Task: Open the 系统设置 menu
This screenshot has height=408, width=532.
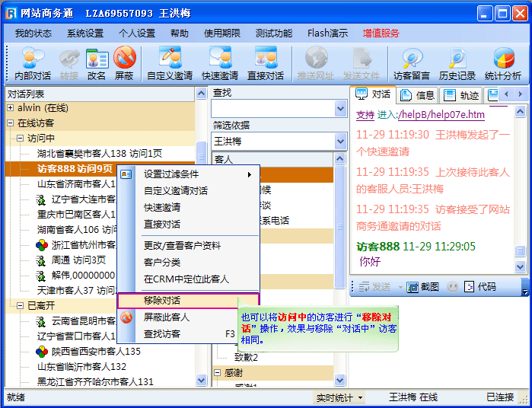Action: click(x=84, y=33)
